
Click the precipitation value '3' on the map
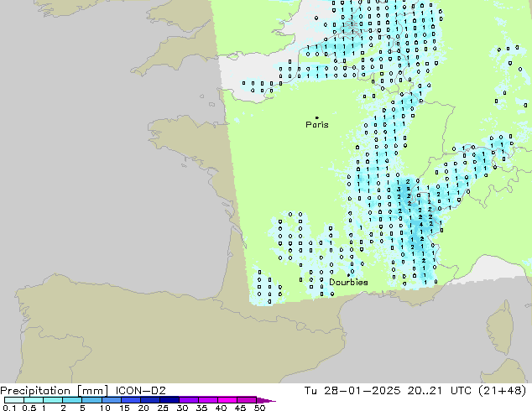coord(399,190)
